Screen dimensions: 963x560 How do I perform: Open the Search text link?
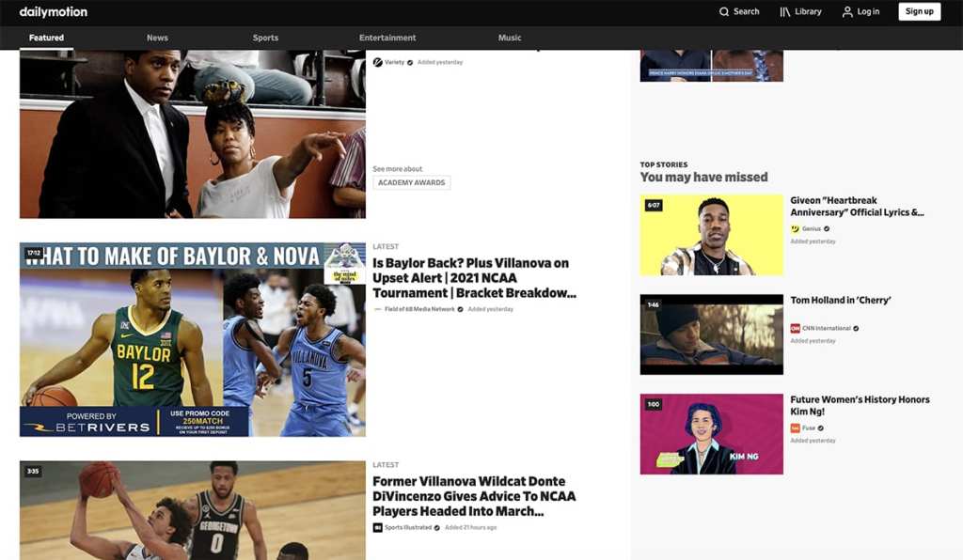coord(746,11)
